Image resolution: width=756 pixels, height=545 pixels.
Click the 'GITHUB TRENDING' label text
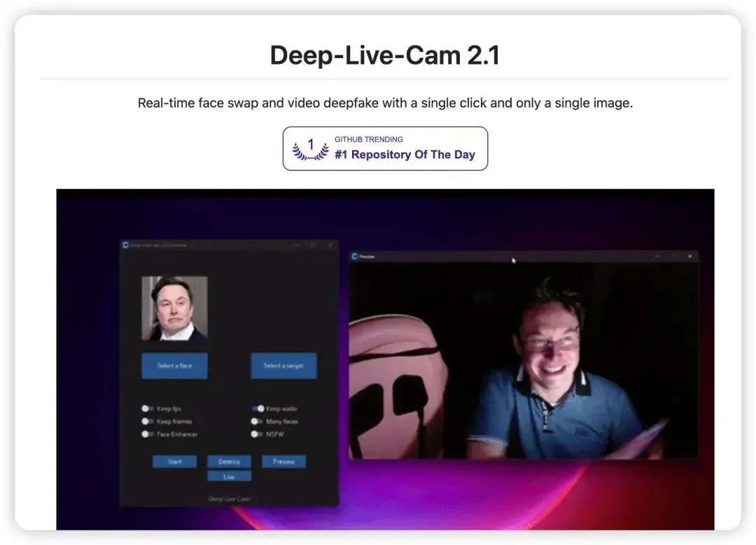pos(369,139)
